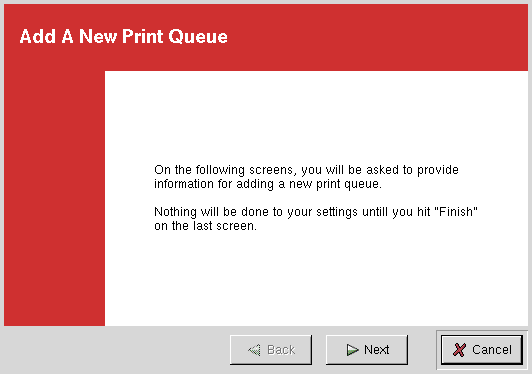
Task: Click the paragraph starting "Nothing will be done"
Action: point(316,219)
